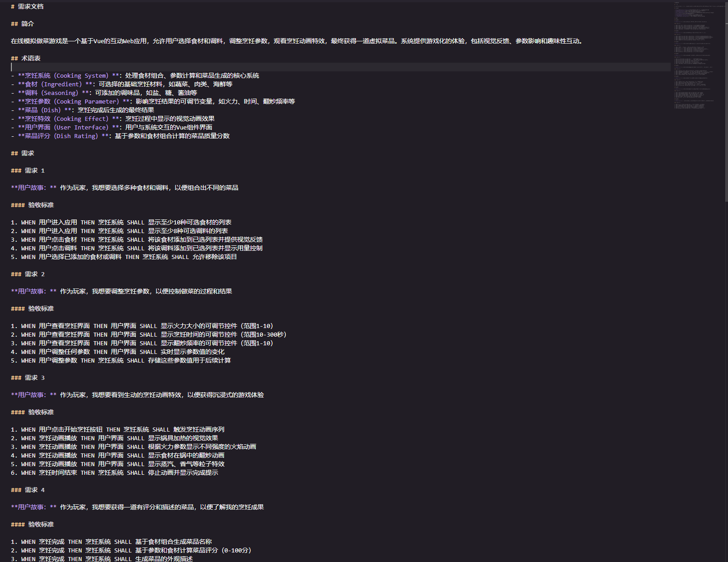Click the '#### 验收标准' heading under 需求 1

(x=32, y=205)
